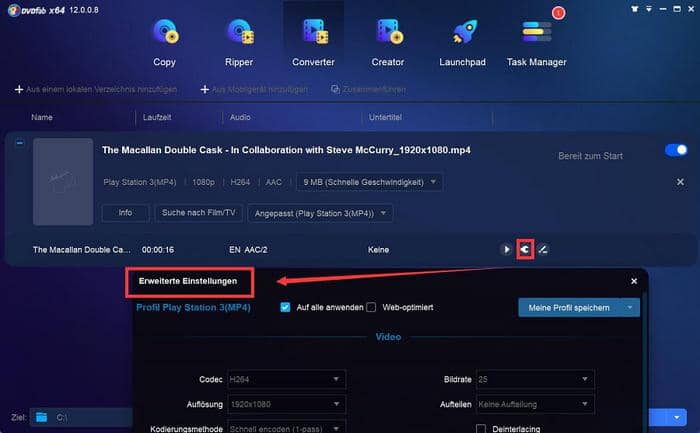
Task: Click Meine Profil speichern
Action: [x=569, y=308]
